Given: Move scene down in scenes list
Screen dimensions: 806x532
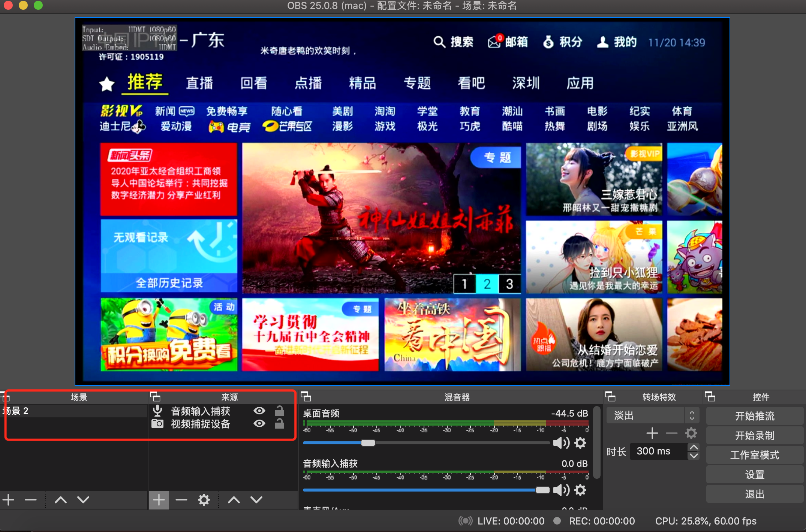Looking at the screenshot, I should click(83, 500).
